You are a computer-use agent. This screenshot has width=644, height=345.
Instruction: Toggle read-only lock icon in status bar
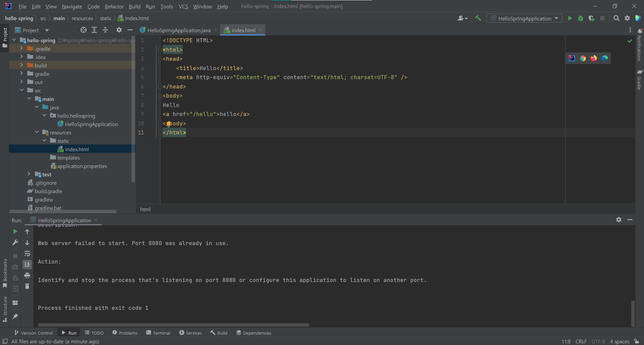[x=637, y=341]
